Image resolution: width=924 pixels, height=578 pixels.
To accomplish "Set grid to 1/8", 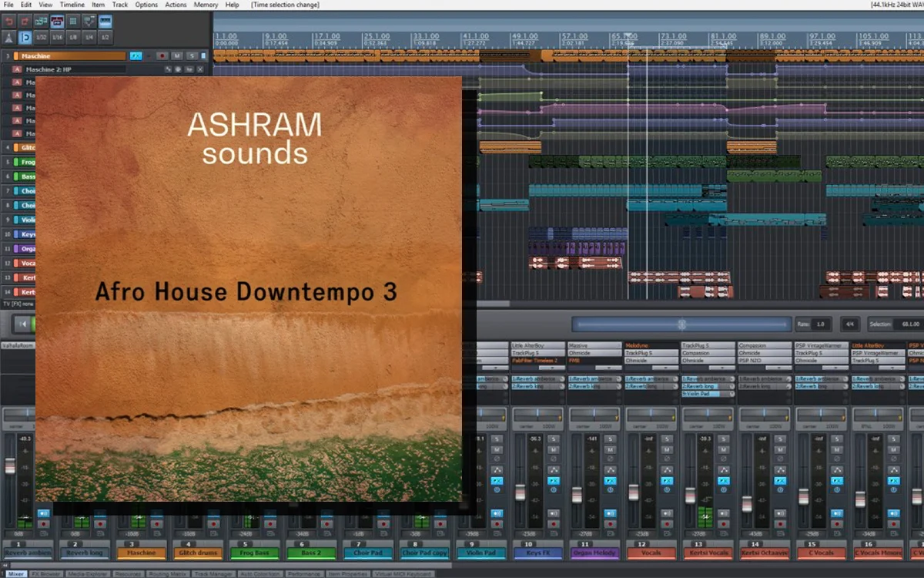I will (x=72, y=37).
